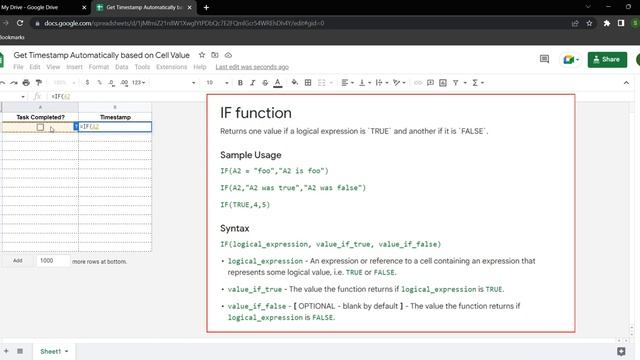
Task: Star the spreadsheet document
Action: click(x=202, y=55)
